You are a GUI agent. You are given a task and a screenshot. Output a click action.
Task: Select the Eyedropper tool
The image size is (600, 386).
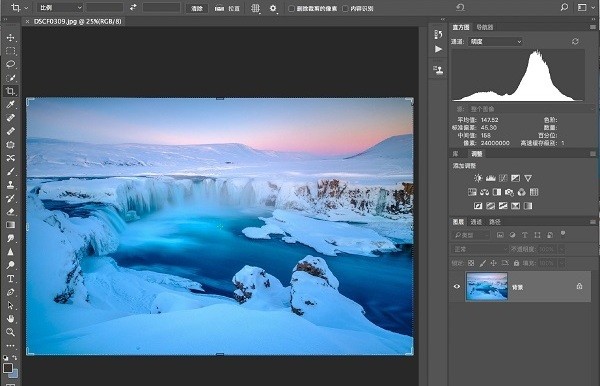10,104
